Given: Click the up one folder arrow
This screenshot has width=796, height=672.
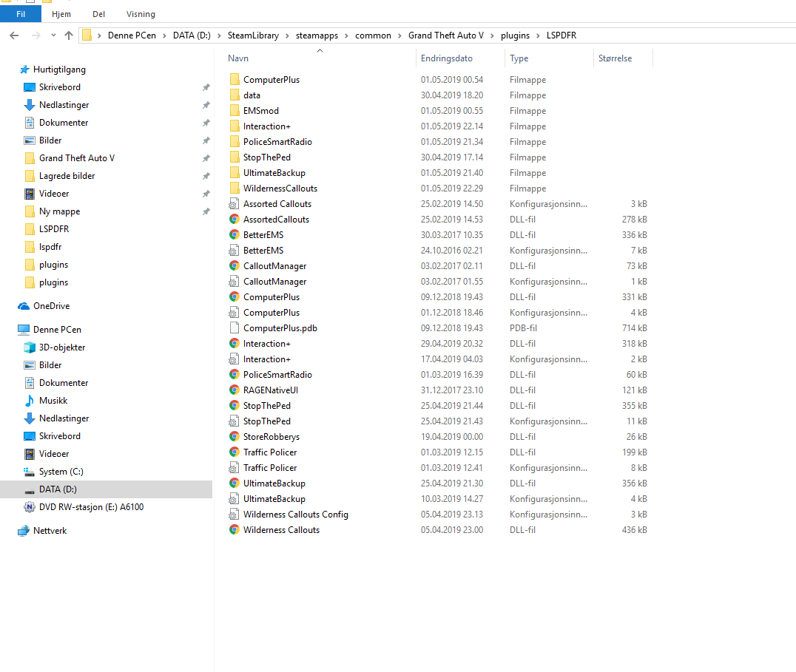Looking at the screenshot, I should point(68,35).
